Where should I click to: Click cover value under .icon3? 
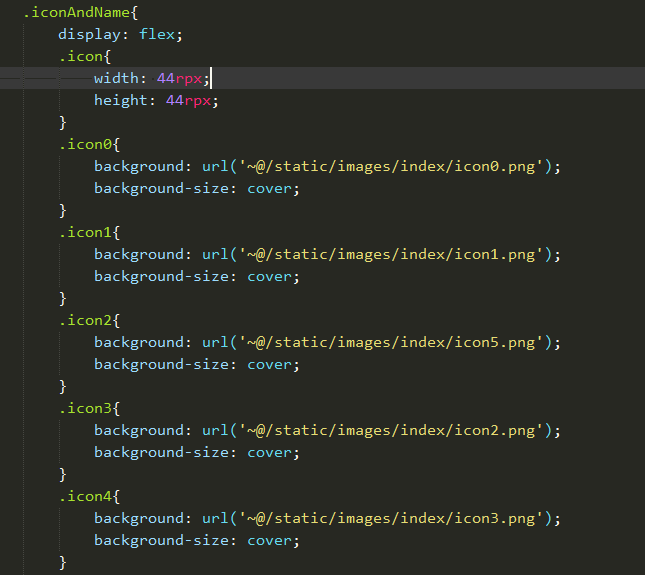[x=269, y=452]
